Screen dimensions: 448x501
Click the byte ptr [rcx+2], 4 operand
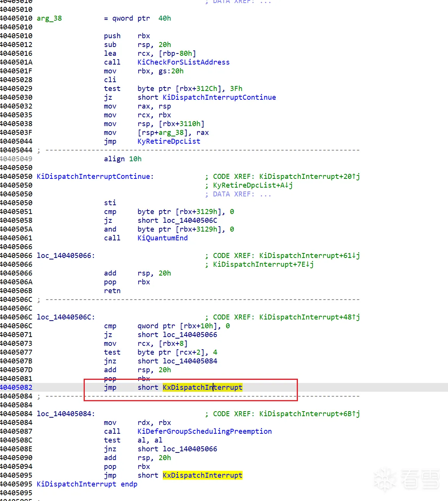(177, 352)
